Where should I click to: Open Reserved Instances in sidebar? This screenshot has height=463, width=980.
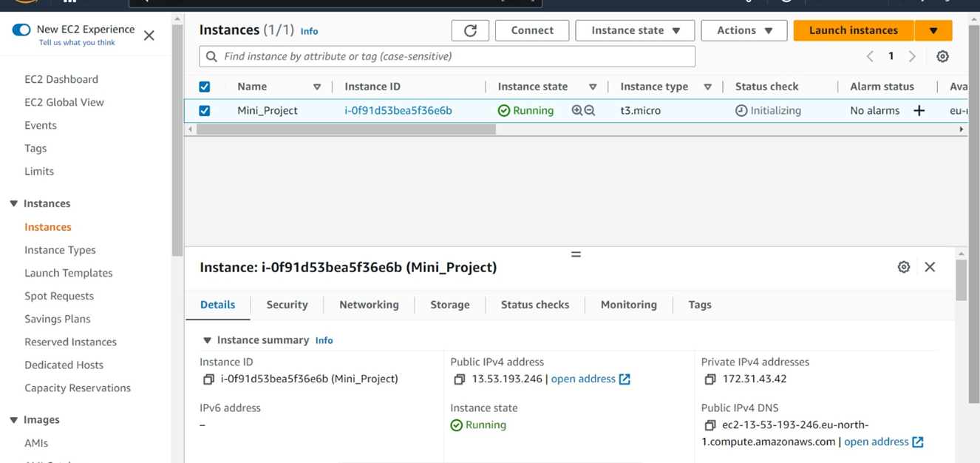tap(70, 342)
